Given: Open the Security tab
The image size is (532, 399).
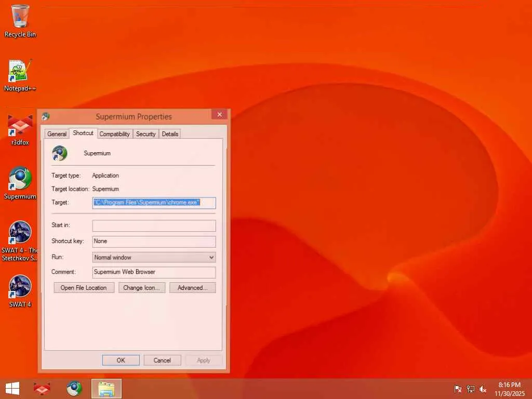Looking at the screenshot, I should coord(146,134).
